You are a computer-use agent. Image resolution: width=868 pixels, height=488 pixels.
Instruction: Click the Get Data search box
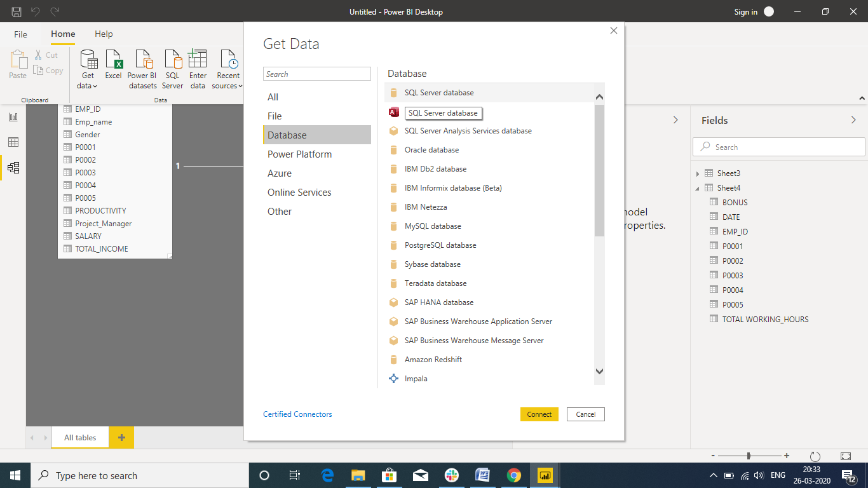point(316,74)
